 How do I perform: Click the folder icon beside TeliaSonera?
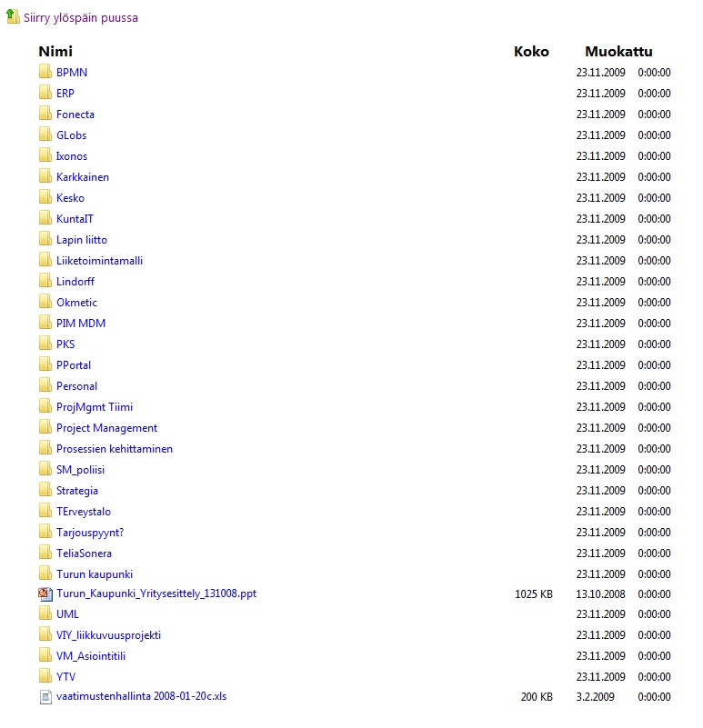click(x=45, y=553)
